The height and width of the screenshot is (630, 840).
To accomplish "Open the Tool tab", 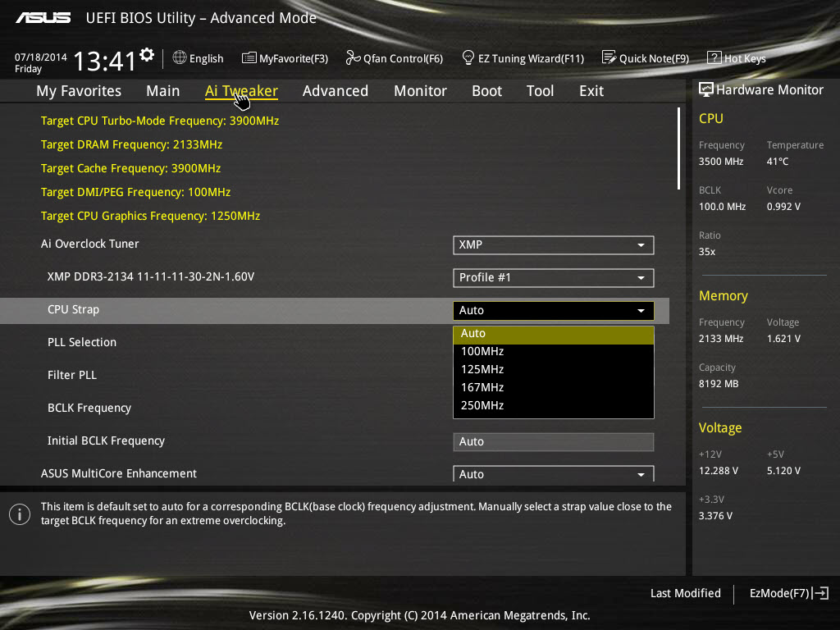I will [540, 91].
